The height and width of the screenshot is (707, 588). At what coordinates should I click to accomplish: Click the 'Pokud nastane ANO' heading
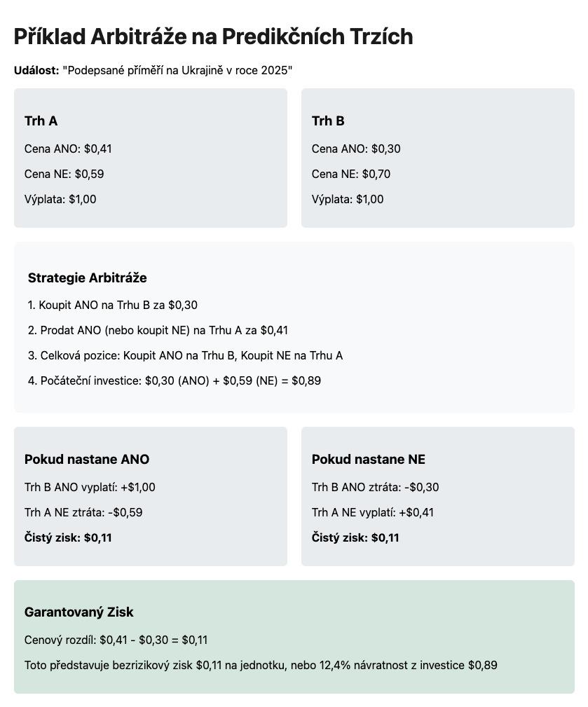coord(87,460)
